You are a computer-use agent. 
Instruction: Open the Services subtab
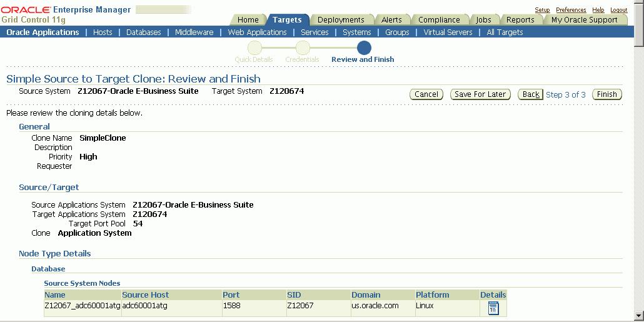point(314,32)
